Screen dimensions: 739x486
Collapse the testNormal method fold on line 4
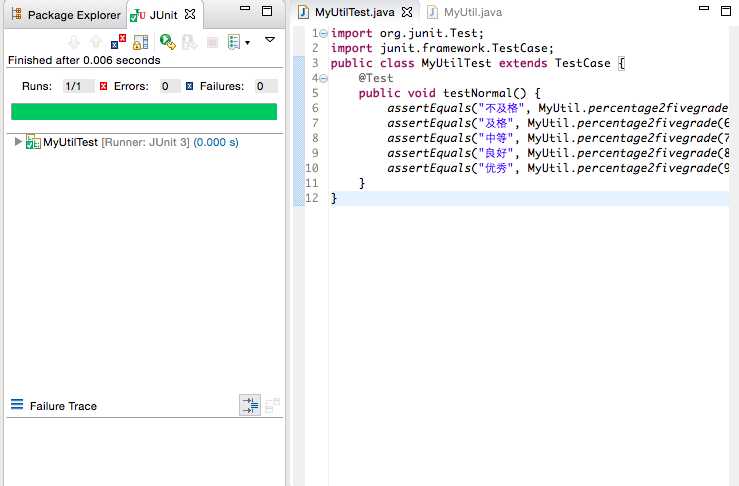point(323,78)
